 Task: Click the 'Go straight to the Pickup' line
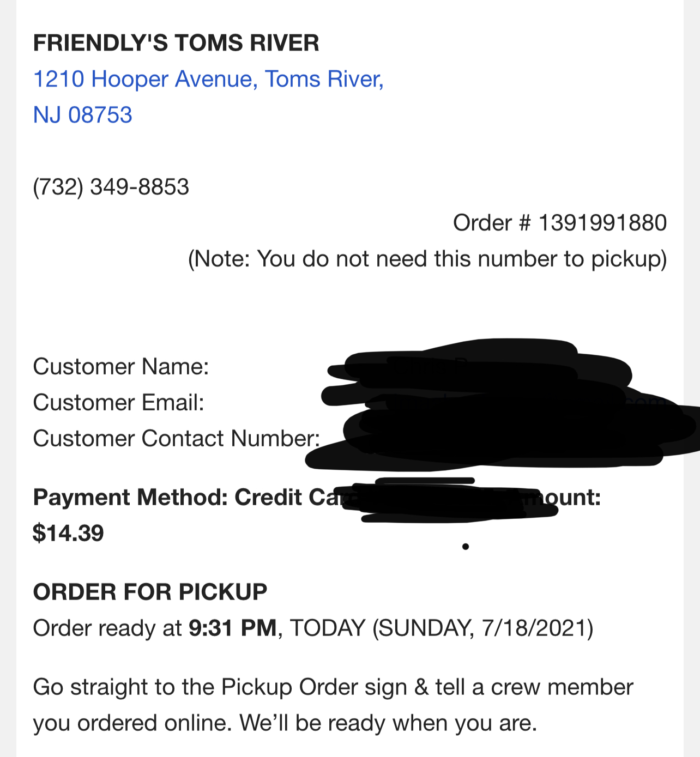click(x=333, y=687)
